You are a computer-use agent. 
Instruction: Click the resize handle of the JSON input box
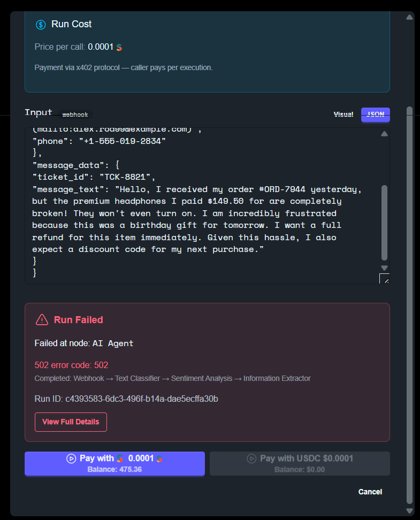pos(384,279)
